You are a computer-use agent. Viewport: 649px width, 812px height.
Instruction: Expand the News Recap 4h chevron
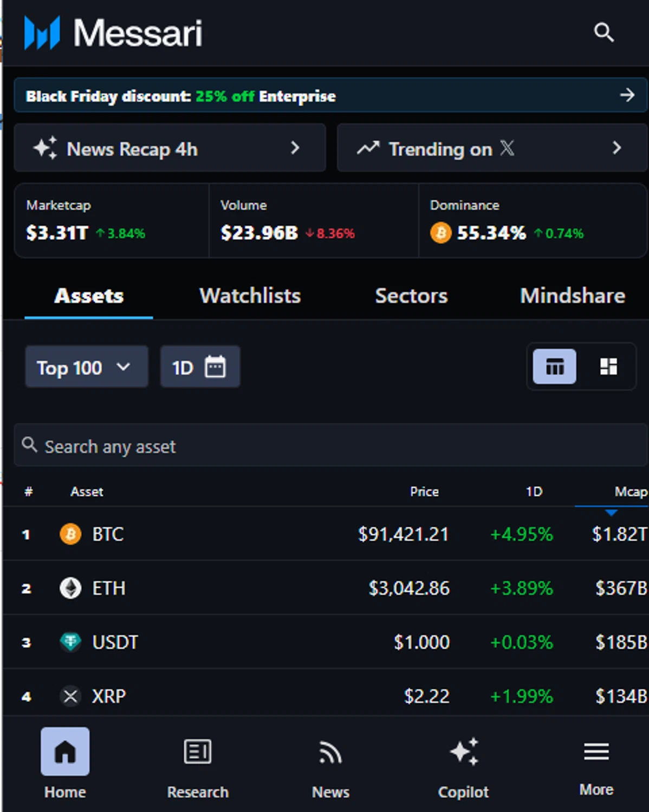tap(295, 148)
